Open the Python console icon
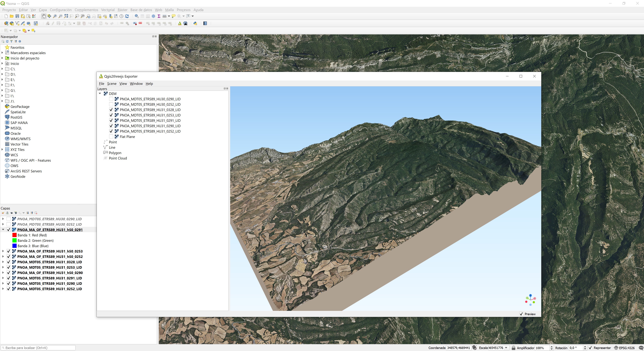Image resolution: width=644 pixels, height=351 pixels. pyautogui.click(x=195, y=23)
